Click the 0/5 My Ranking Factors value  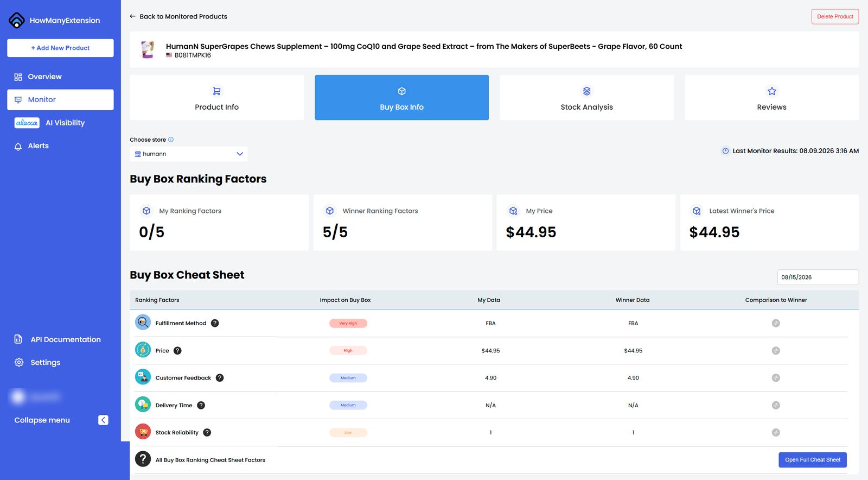pyautogui.click(x=152, y=232)
